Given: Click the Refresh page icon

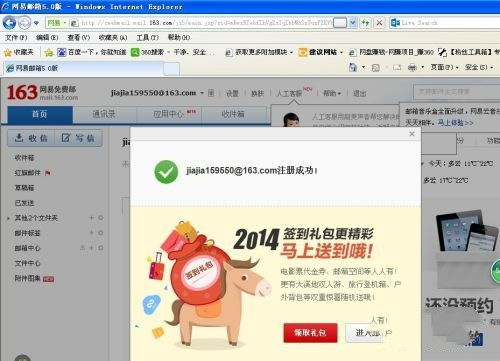Looking at the screenshot, I should coord(366,23).
